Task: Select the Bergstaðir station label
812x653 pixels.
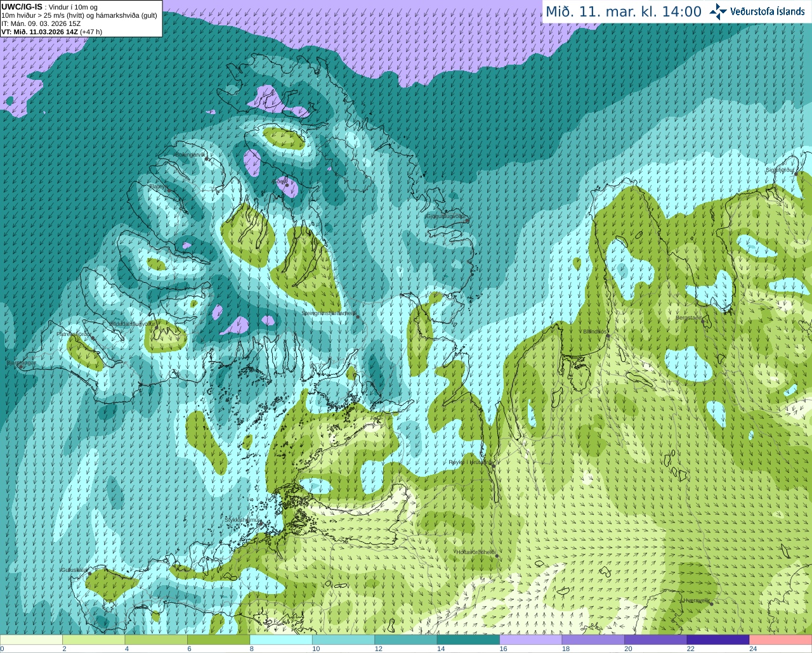Action: pyautogui.click(x=690, y=318)
